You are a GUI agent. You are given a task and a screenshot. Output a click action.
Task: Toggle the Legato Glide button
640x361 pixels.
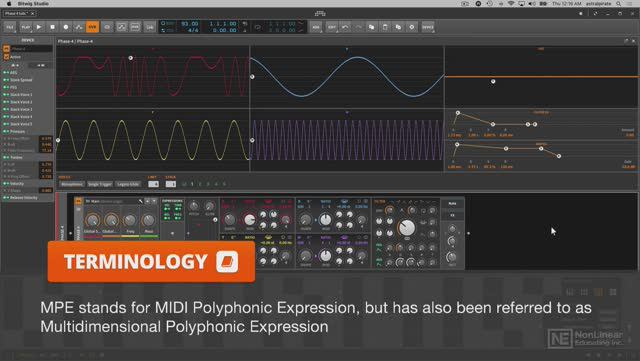[128, 184]
